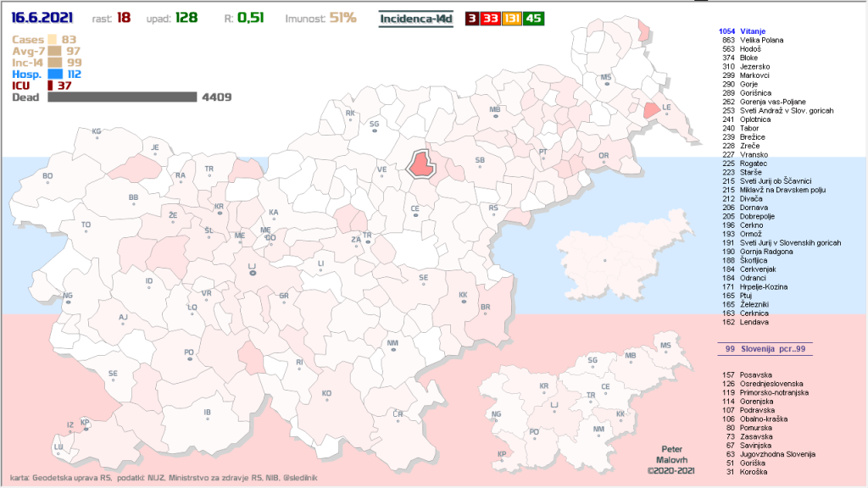Select the Incidenca-14d label
868x488 pixels.
coord(415,18)
